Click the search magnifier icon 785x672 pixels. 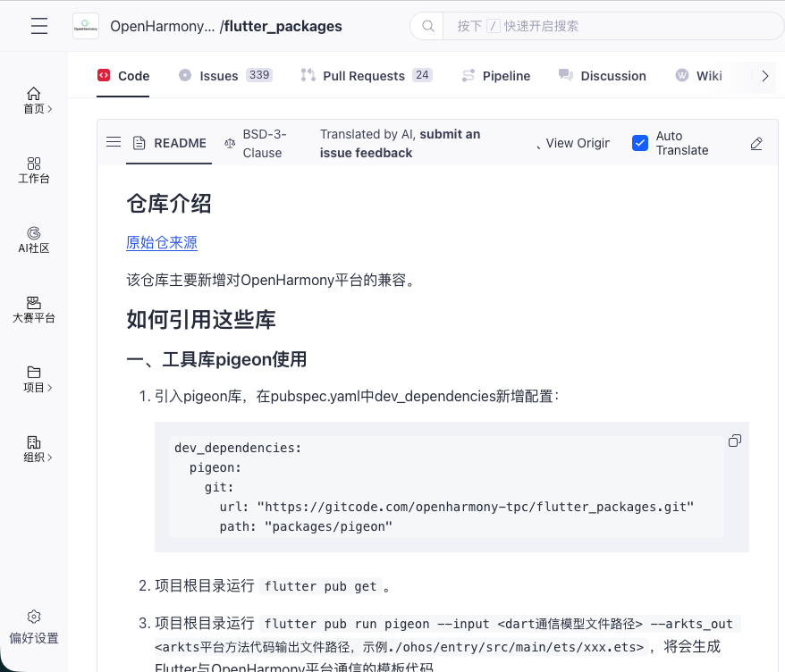(x=427, y=26)
